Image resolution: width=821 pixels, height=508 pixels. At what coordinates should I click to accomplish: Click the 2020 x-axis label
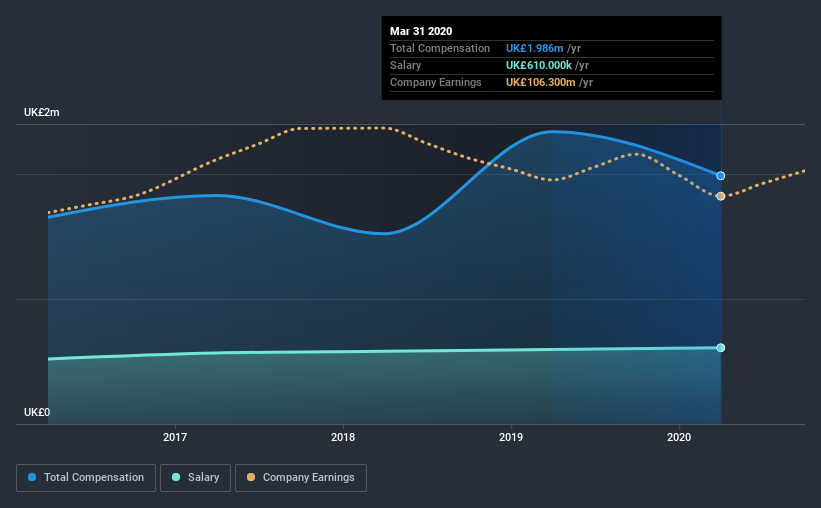click(679, 437)
